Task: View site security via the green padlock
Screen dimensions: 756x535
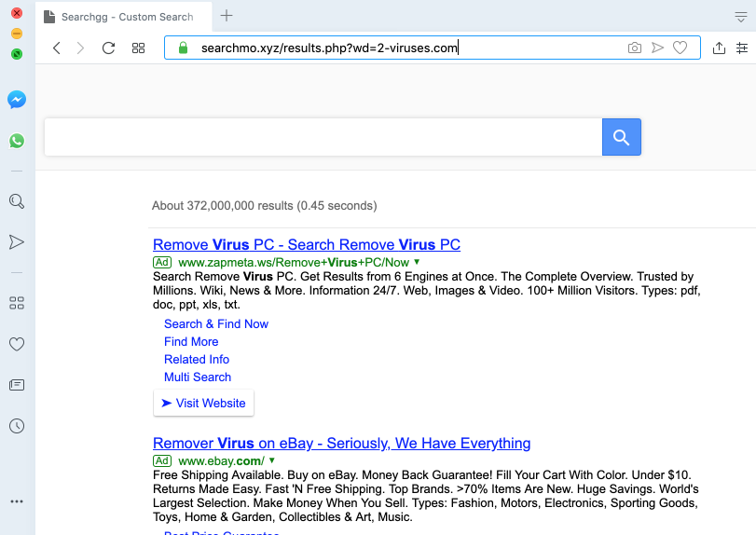Action: 183,48
